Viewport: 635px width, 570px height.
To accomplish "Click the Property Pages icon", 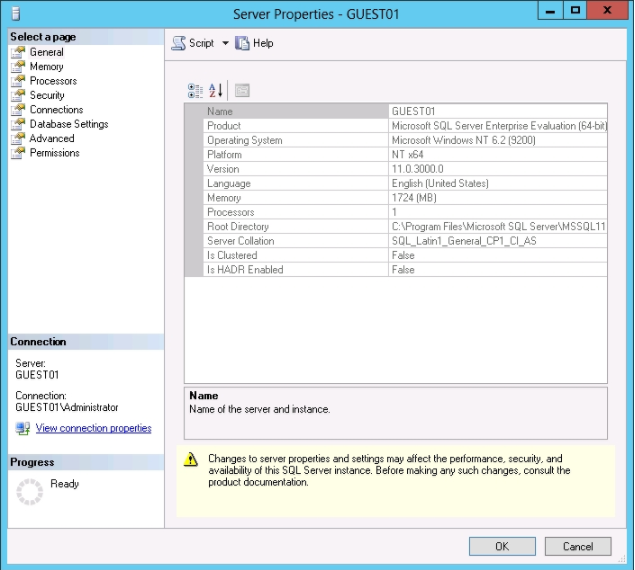I will (x=242, y=90).
